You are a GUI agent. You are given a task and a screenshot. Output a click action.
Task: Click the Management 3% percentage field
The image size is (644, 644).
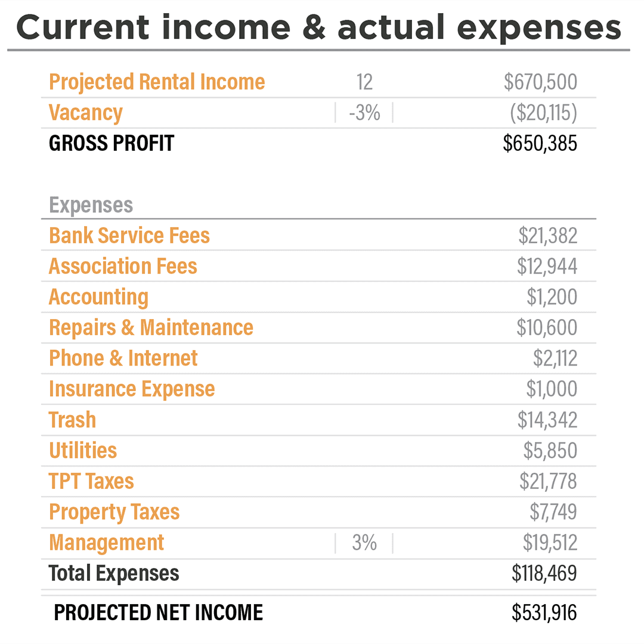pos(364,543)
